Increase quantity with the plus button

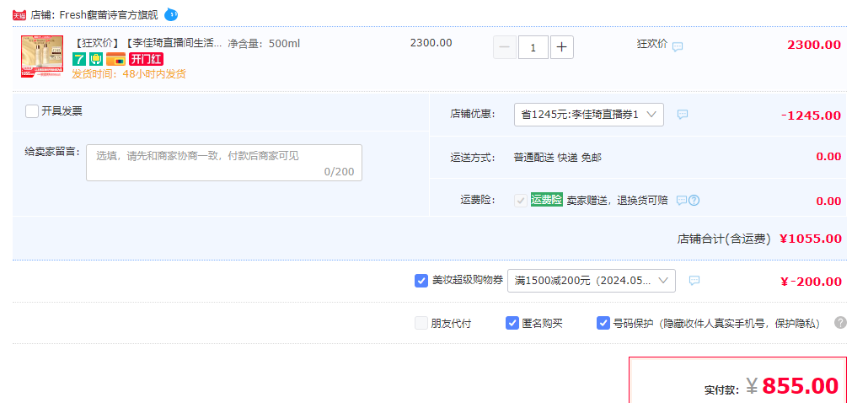pos(562,47)
